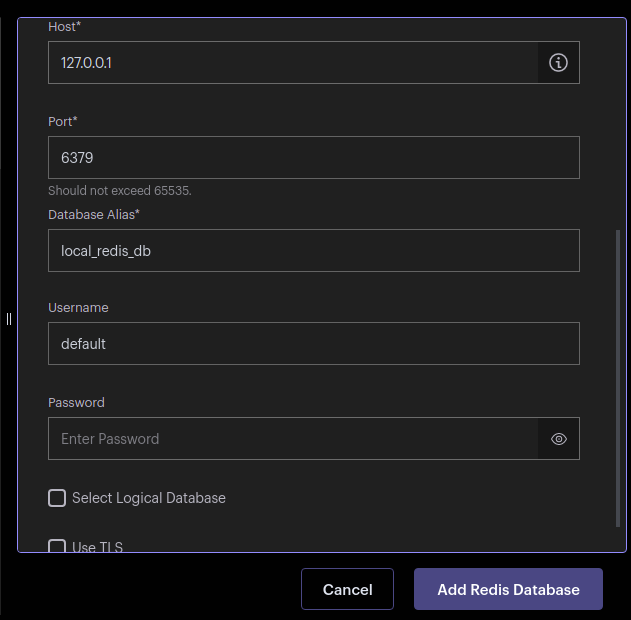The width and height of the screenshot is (631, 620).
Task: Click Add Redis Database button
Action: [x=508, y=589]
